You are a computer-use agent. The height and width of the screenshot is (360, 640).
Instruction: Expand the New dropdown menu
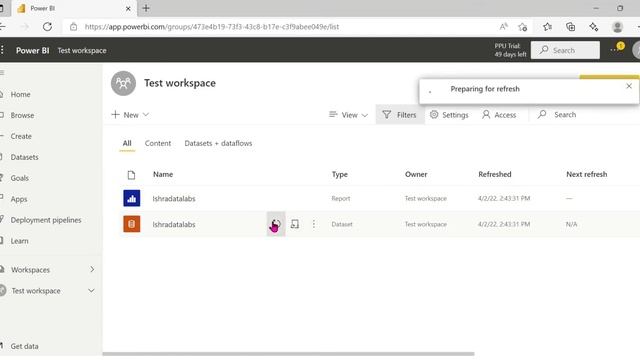130,115
